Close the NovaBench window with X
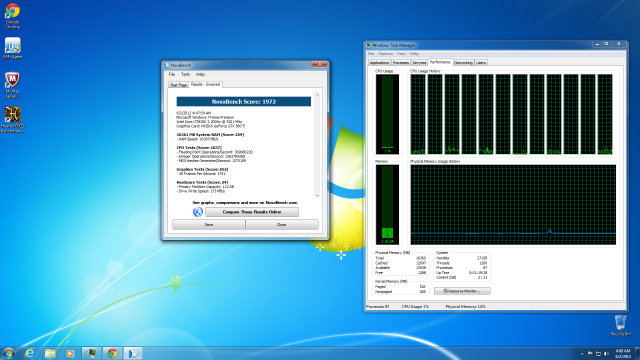Viewport: 640px width, 360px height. 319,64
